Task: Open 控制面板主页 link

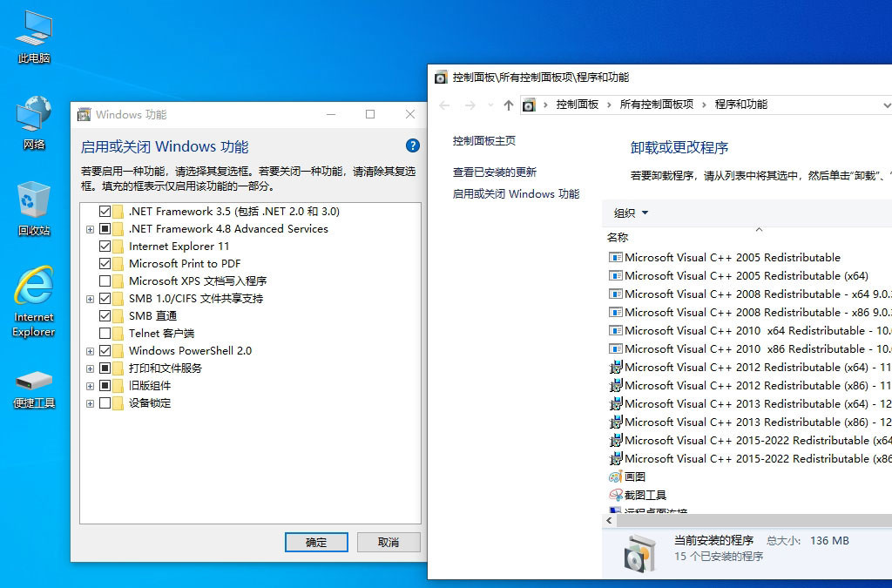Action: 484,141
